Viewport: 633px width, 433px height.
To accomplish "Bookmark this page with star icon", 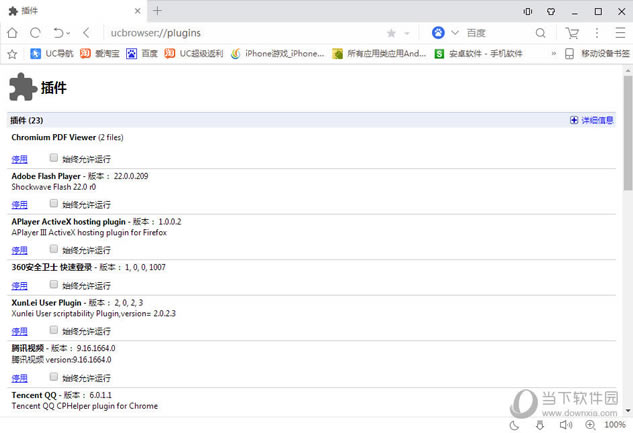I will pyautogui.click(x=391, y=33).
